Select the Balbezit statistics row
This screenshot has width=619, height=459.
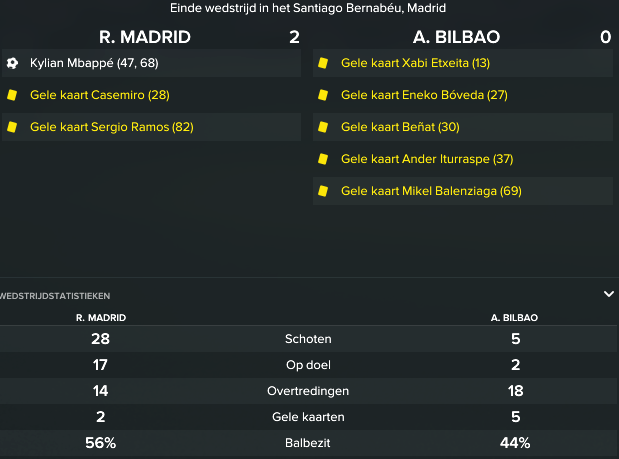click(x=308, y=443)
